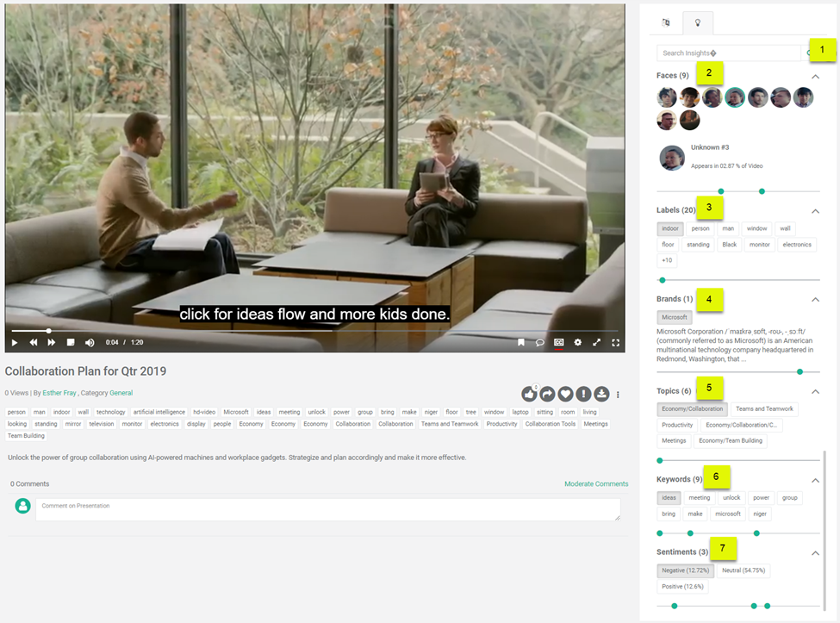
Task: Collapse the Sentiments section chevron
Action: point(815,553)
